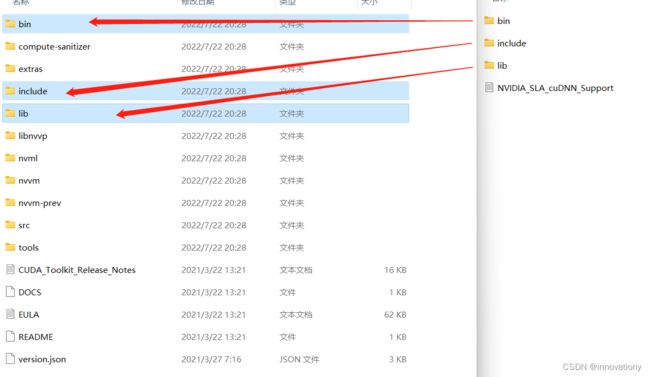Select the tools folder name
The width and height of the screenshot is (650, 377).
(x=29, y=248)
